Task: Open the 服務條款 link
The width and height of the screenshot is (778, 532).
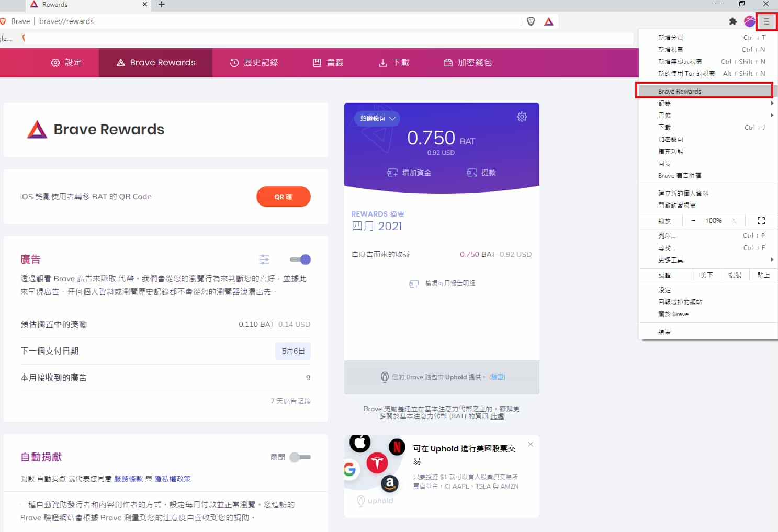Action: coord(128,479)
